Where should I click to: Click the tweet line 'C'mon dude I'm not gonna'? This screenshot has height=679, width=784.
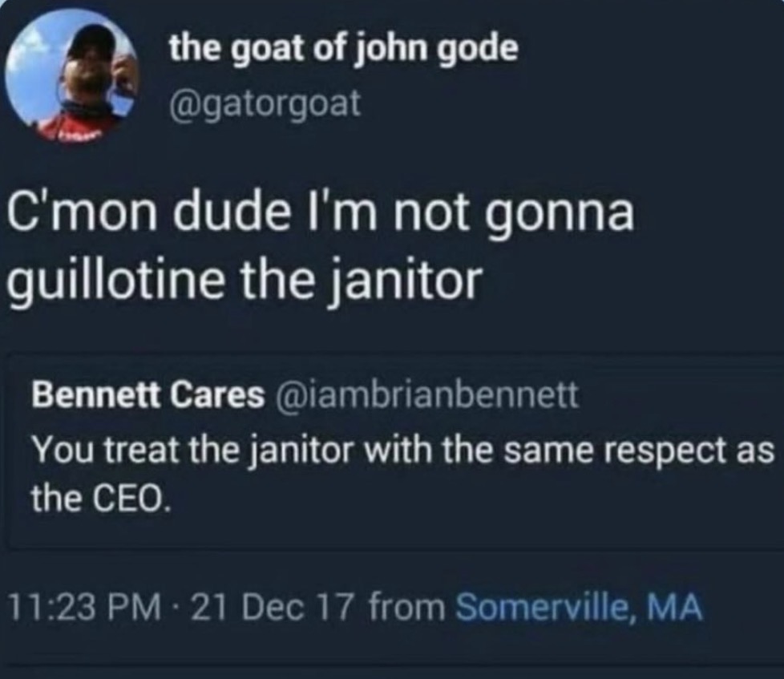click(321, 212)
